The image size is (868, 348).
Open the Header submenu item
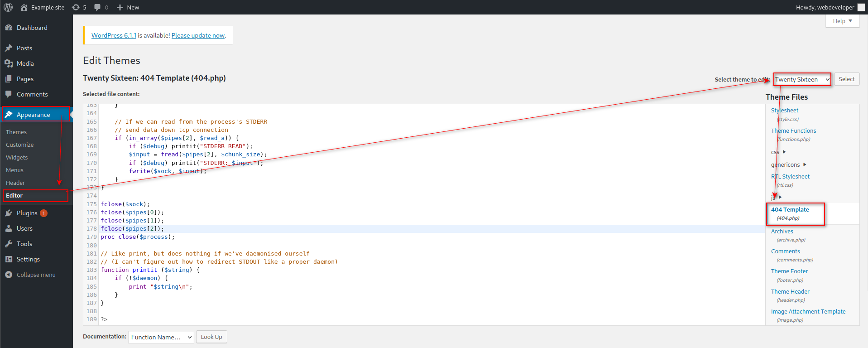tap(15, 183)
